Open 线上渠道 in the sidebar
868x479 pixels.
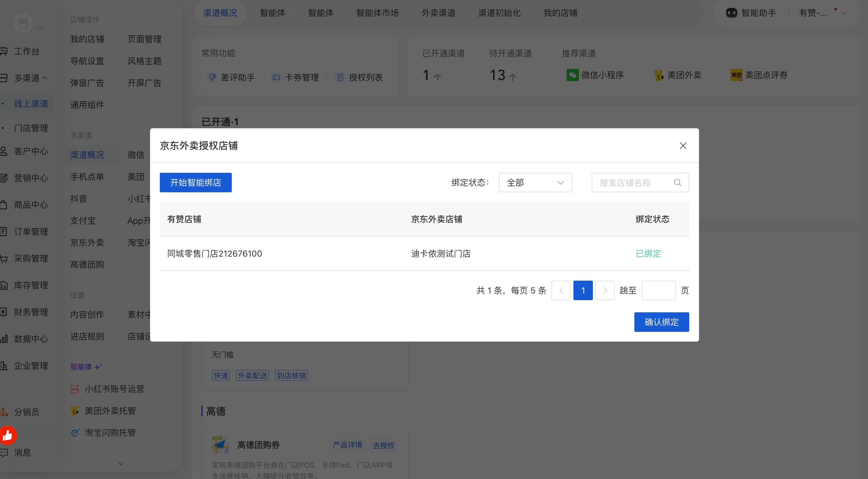click(31, 104)
